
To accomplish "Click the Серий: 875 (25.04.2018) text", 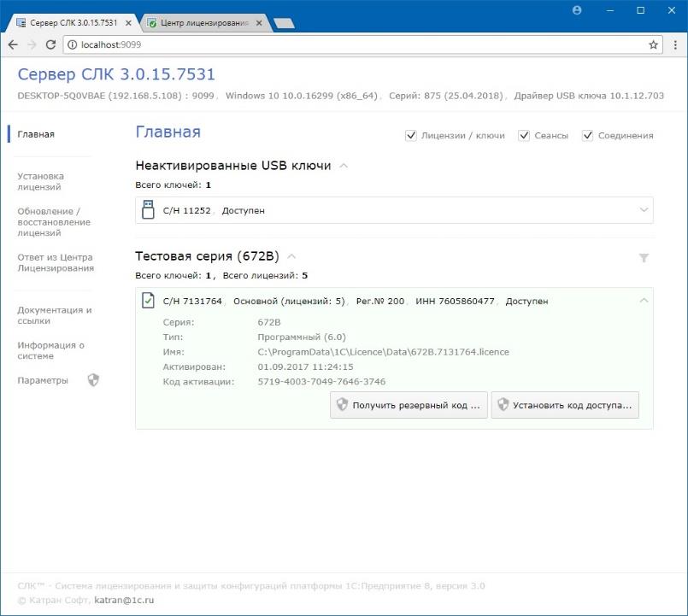I will click(446, 96).
